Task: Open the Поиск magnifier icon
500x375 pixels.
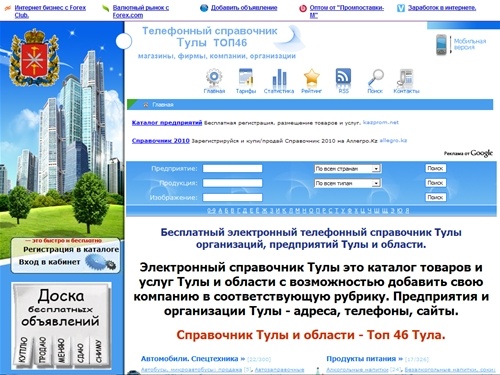Action: pos(376,77)
